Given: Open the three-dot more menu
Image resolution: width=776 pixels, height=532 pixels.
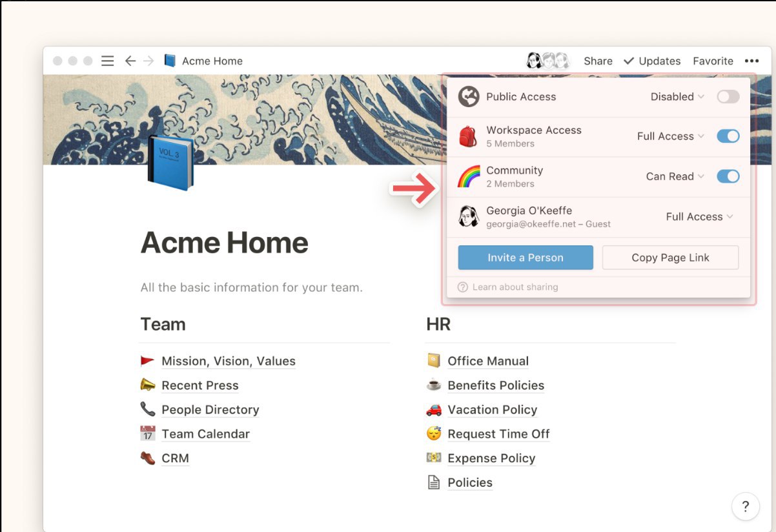Looking at the screenshot, I should coord(751,61).
